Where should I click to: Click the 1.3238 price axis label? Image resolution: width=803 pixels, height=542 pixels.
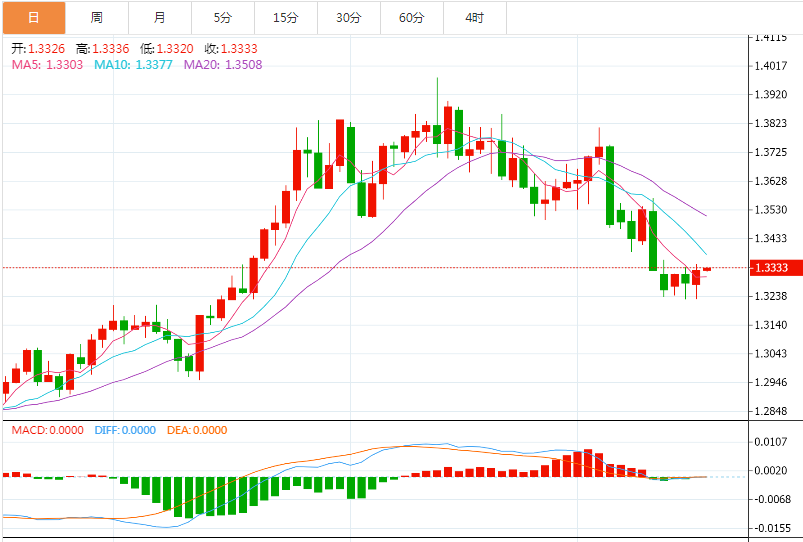(771, 296)
